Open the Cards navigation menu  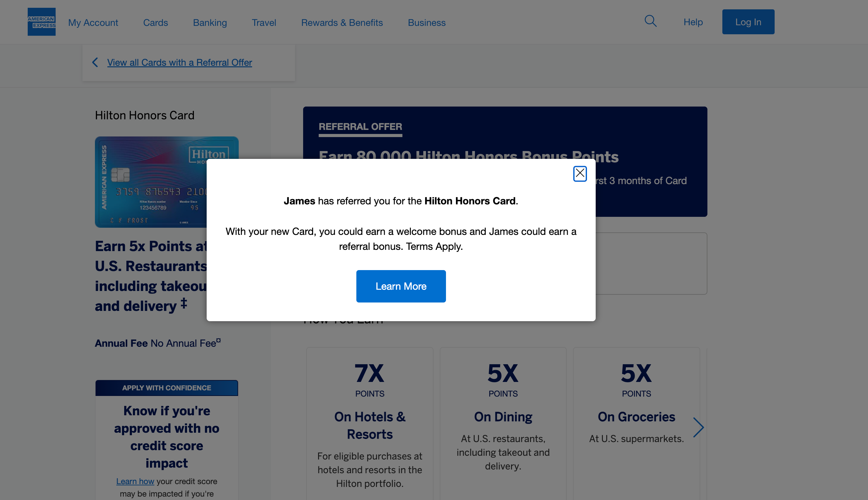coord(155,22)
